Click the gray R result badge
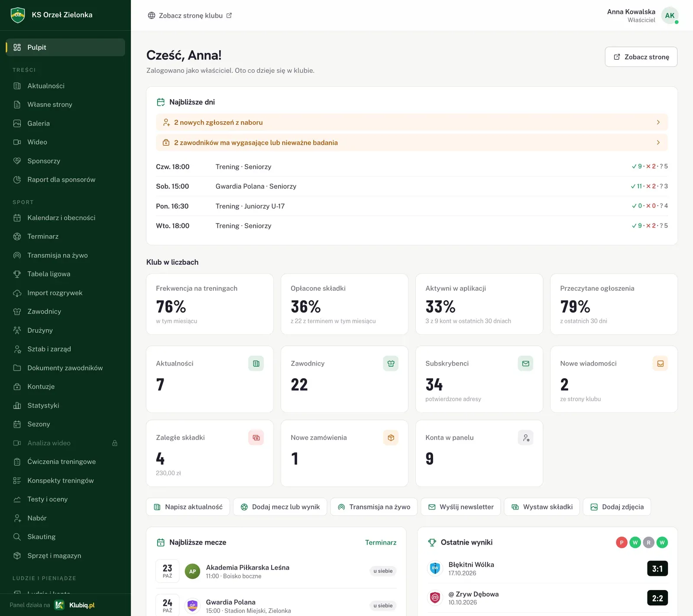The image size is (693, 616). [648, 542]
